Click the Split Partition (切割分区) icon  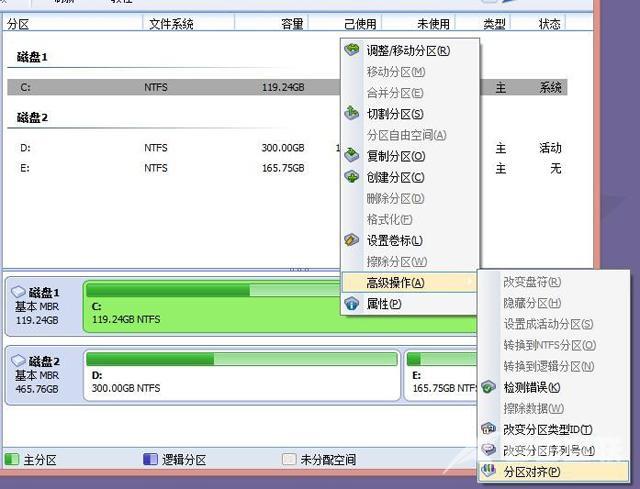pyautogui.click(x=352, y=114)
